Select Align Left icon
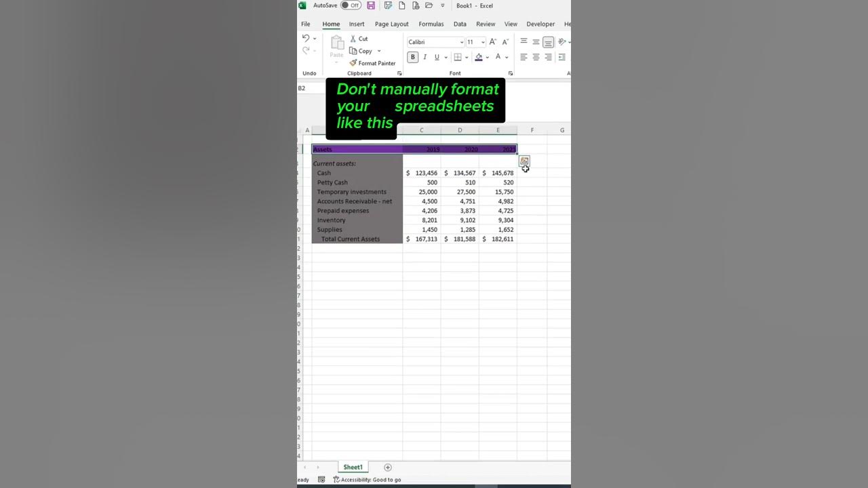This screenshot has height=488, width=868. 524,57
